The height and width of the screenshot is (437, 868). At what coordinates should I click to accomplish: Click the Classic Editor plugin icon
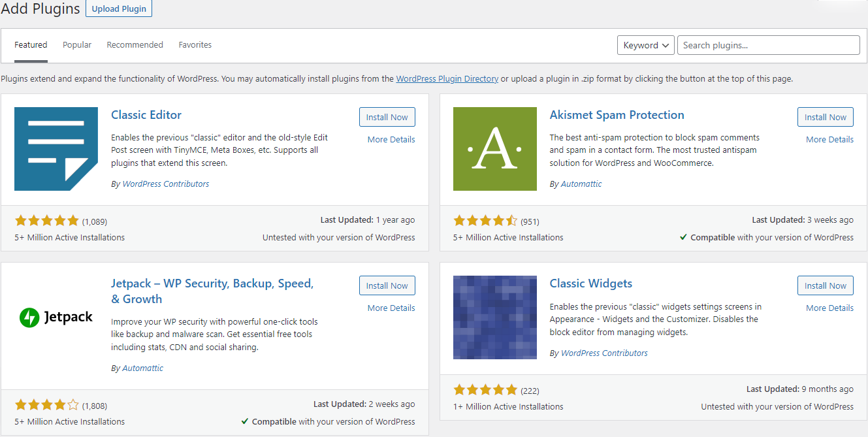click(56, 149)
